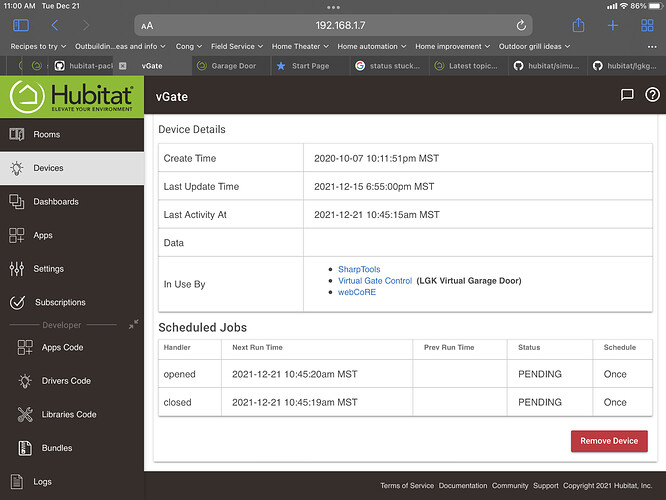Open the webCoRE app link
Screen dimensions: 666x500
(x=357, y=292)
